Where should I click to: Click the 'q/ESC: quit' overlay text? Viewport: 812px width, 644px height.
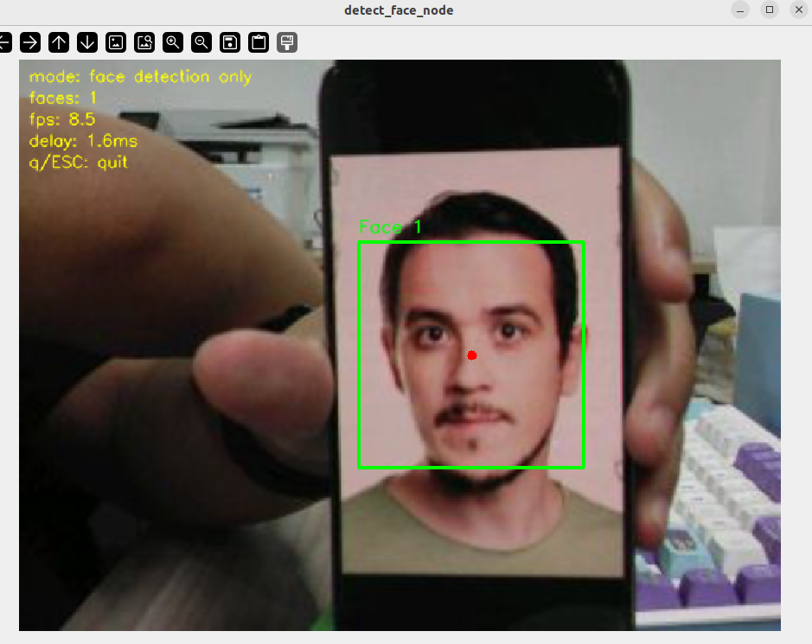tap(78, 163)
